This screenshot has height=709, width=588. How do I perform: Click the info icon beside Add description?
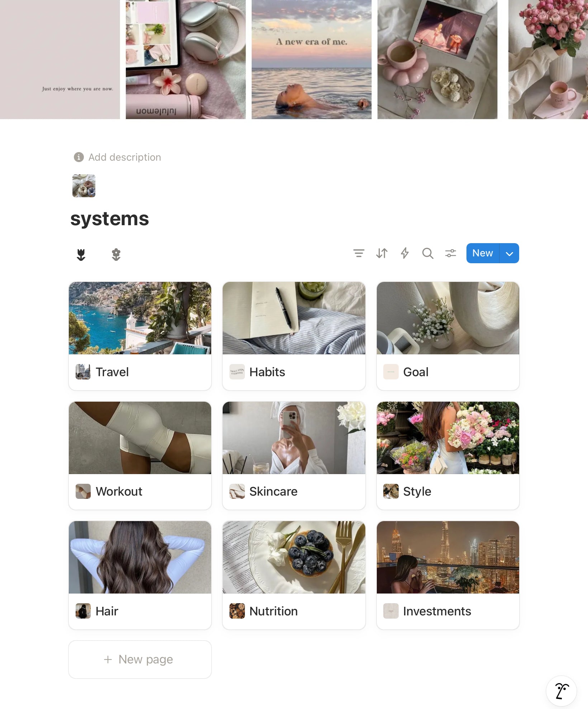coord(79,157)
